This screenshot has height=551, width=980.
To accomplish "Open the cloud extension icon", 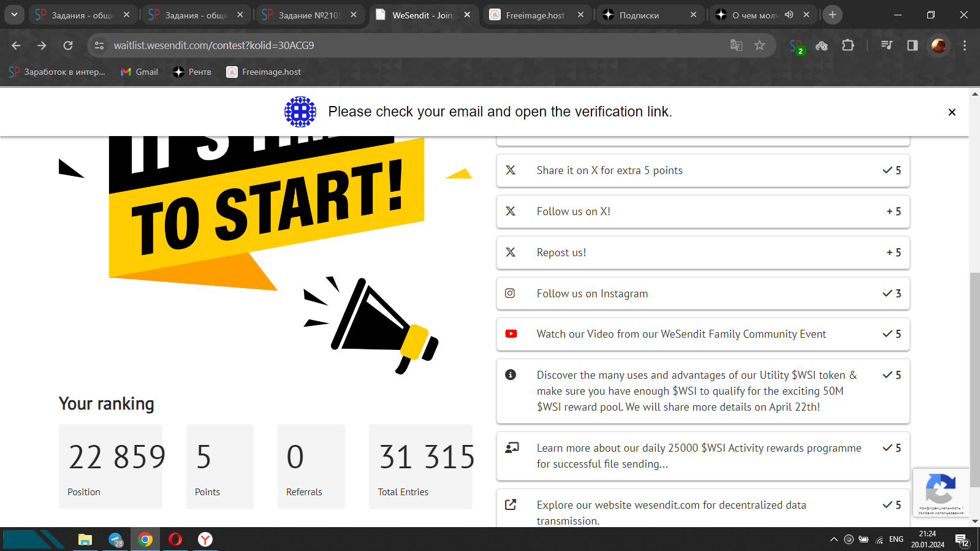I will 822,45.
